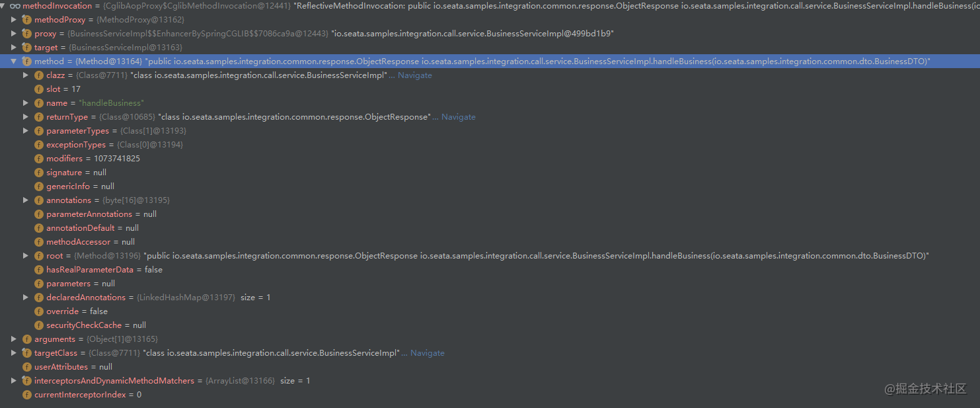The width and height of the screenshot is (980, 408).
Task: Select 'annotationDefault = null' row
Action: click(490, 227)
